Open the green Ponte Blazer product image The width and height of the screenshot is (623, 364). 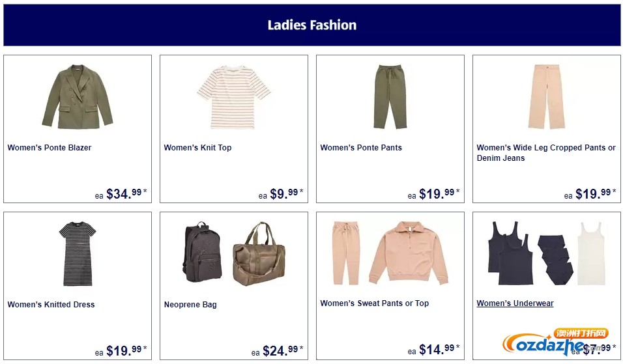(78, 96)
